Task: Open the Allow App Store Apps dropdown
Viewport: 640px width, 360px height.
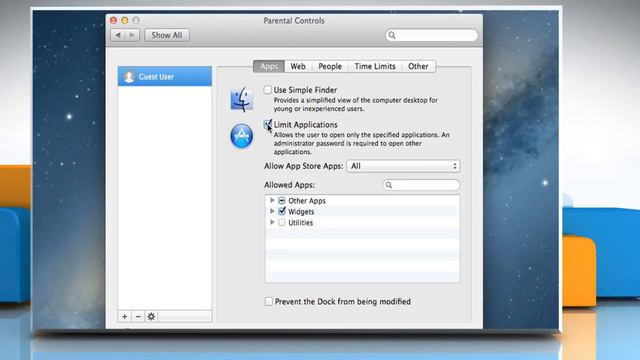Action: [x=403, y=166]
